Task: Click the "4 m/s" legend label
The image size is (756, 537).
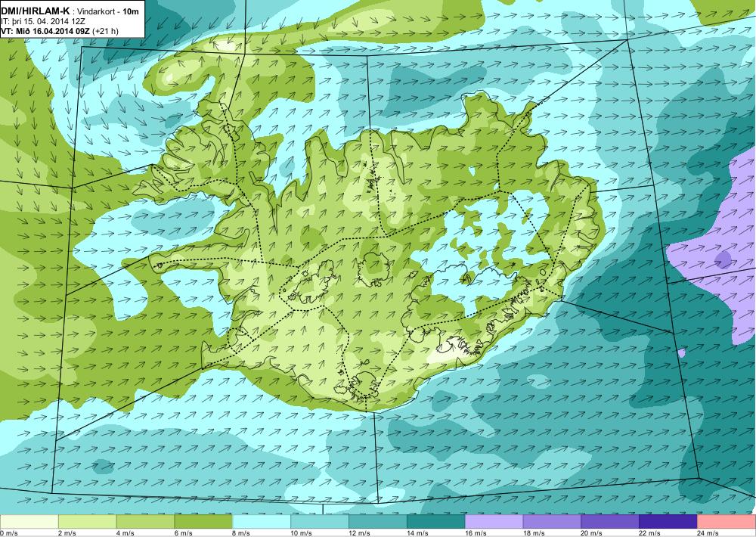Action: 125,533
